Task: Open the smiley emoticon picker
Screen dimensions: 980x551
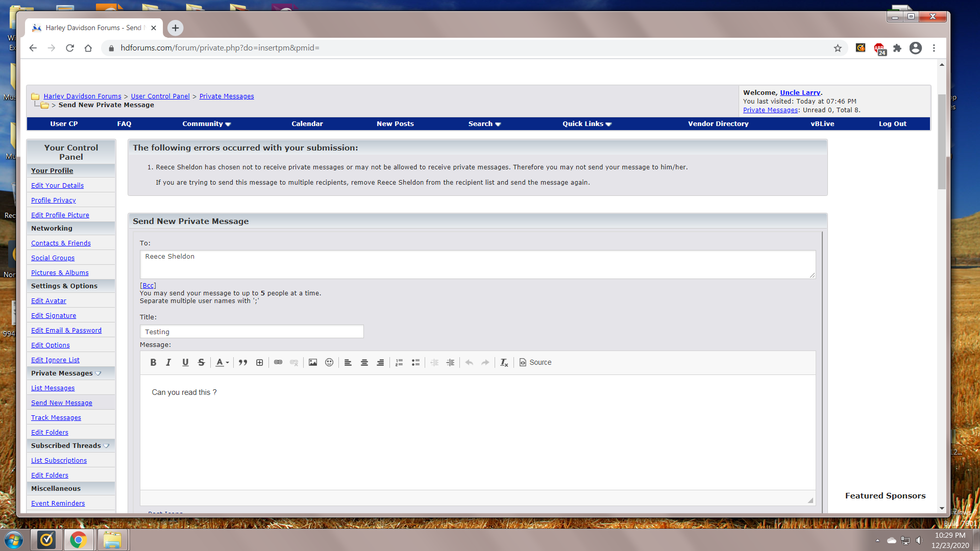Action: tap(329, 362)
